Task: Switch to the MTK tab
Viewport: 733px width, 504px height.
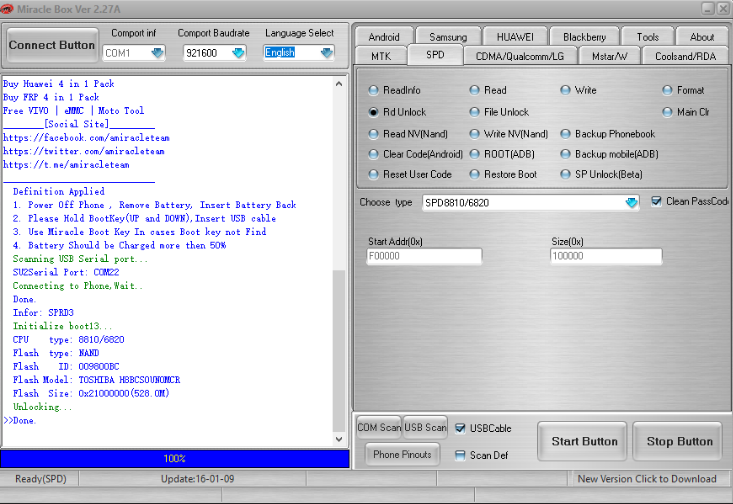Action: click(381, 56)
